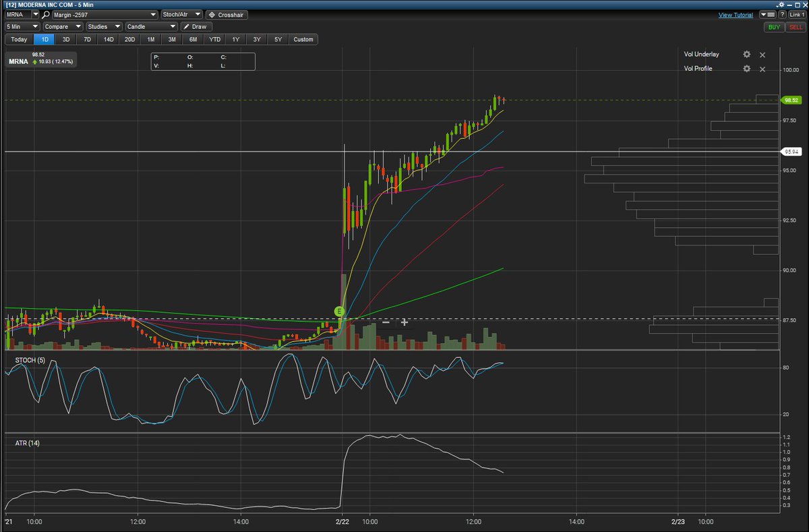
Task: Select the Today range tab
Action: click(x=19, y=39)
